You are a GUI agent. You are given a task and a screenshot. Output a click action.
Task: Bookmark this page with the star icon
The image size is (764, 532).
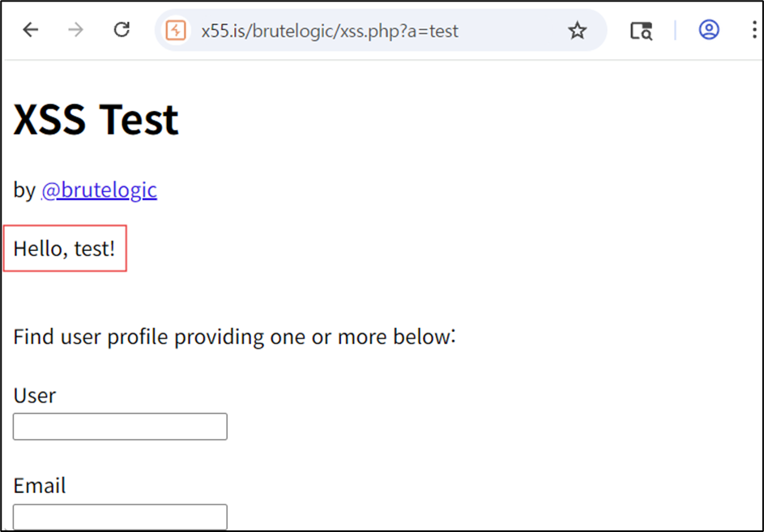pyautogui.click(x=578, y=31)
